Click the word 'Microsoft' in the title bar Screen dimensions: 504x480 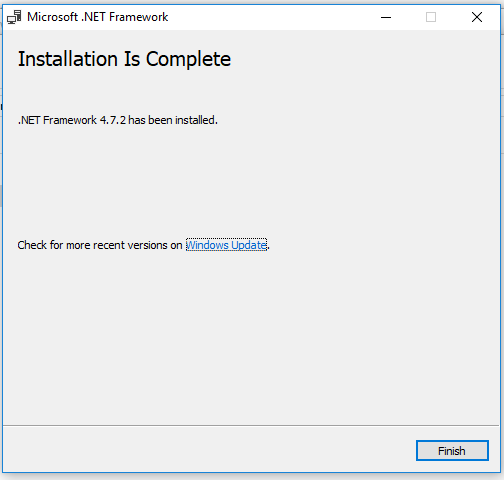52,17
